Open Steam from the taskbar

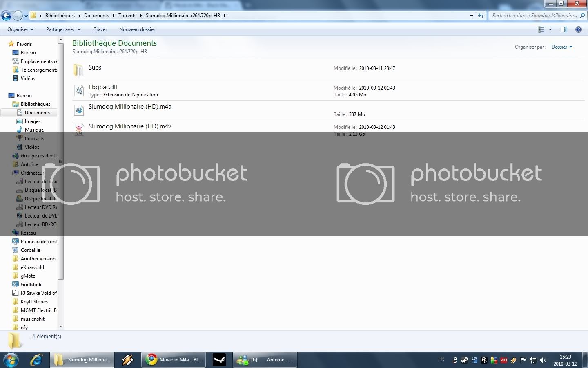pos(219,360)
